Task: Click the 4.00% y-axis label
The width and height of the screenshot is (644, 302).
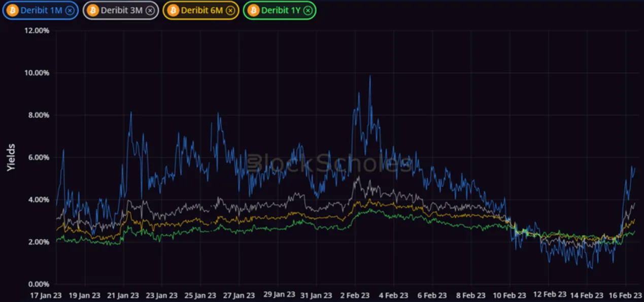Action: coord(38,199)
